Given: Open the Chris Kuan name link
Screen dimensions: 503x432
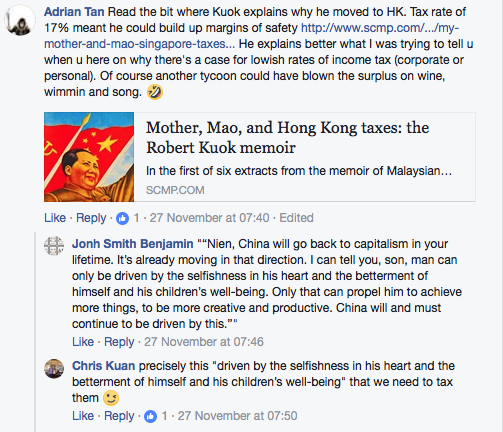Looking at the screenshot, I should pos(104,366).
